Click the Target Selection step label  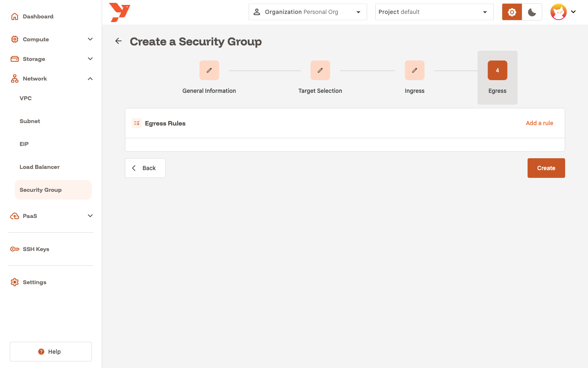[x=320, y=91]
